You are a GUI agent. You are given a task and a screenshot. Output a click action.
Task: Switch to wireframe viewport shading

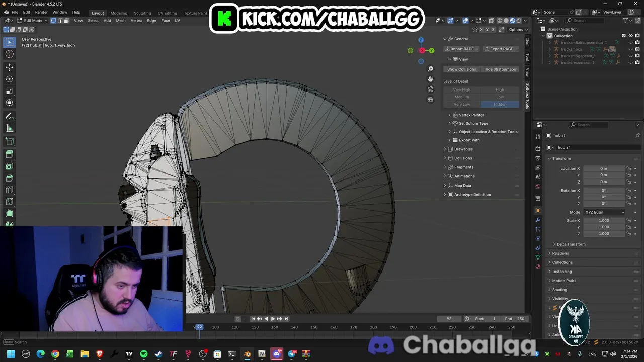coord(500,21)
